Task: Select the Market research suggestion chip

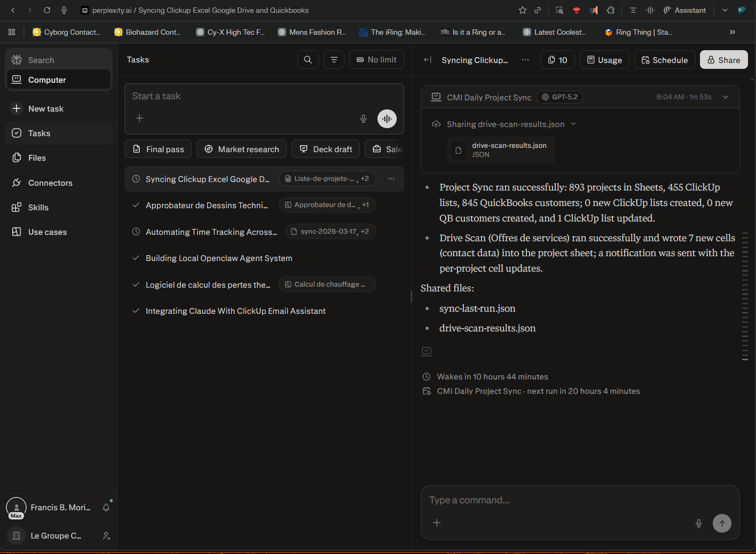Action: tap(241, 149)
